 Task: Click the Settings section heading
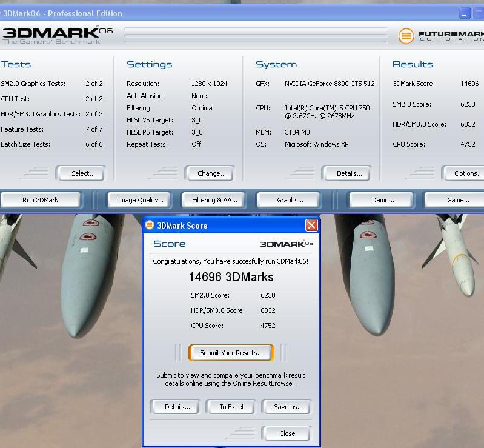click(150, 64)
